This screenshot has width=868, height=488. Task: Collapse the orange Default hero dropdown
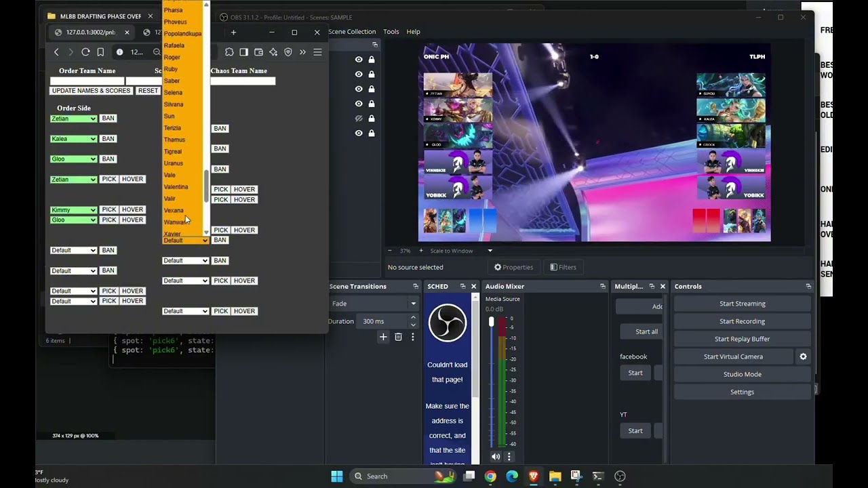tap(185, 241)
